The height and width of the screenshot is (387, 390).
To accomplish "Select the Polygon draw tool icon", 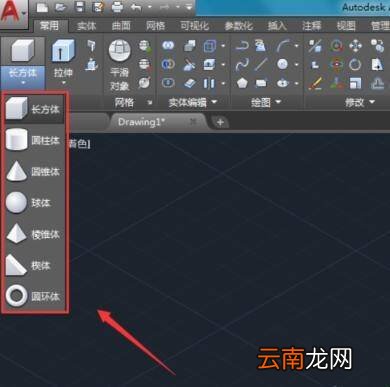I will [242, 83].
